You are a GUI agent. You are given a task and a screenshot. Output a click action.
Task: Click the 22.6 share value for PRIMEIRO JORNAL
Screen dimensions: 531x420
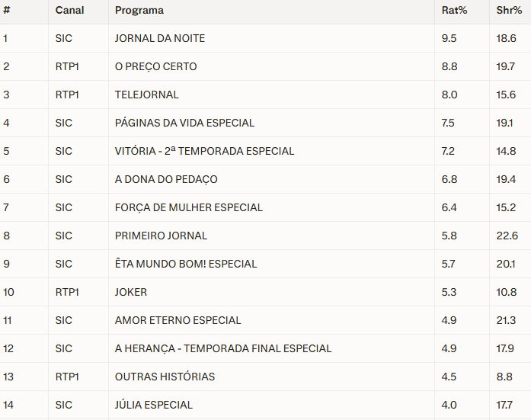point(507,236)
